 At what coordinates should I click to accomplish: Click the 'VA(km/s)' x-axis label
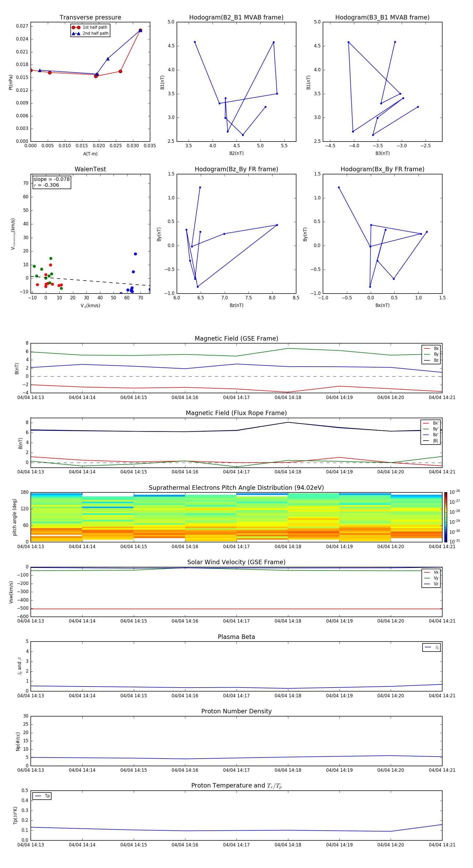[90, 306]
